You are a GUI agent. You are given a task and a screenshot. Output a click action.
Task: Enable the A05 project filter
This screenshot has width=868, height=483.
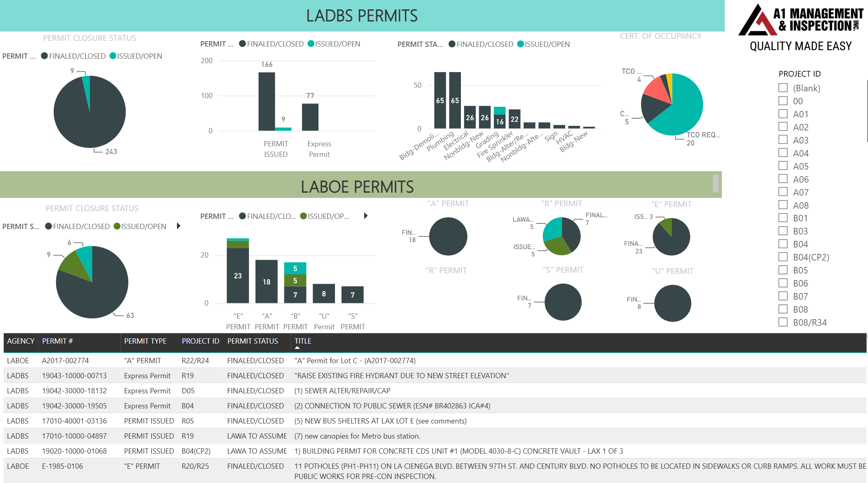click(783, 166)
